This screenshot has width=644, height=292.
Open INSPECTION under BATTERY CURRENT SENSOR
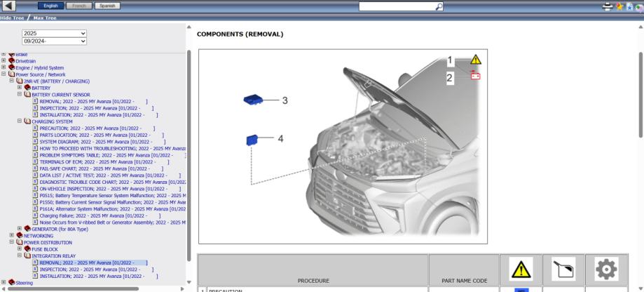pos(97,108)
